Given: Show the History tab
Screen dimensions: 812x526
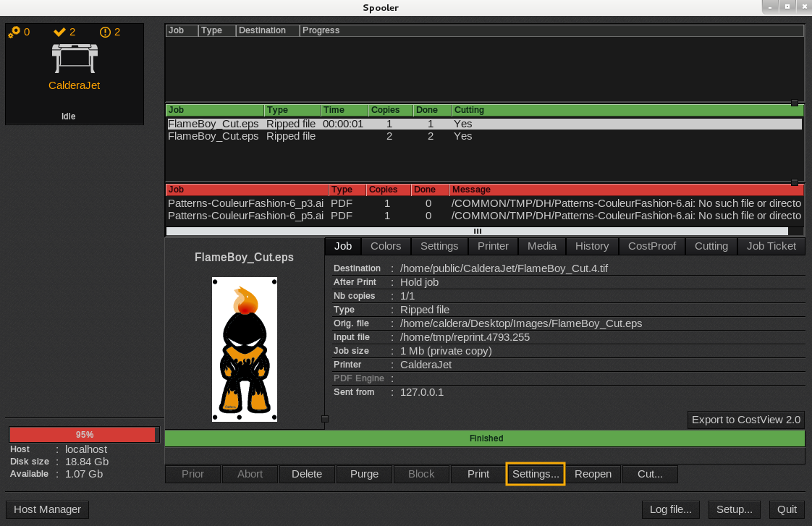Looking at the screenshot, I should [591, 246].
